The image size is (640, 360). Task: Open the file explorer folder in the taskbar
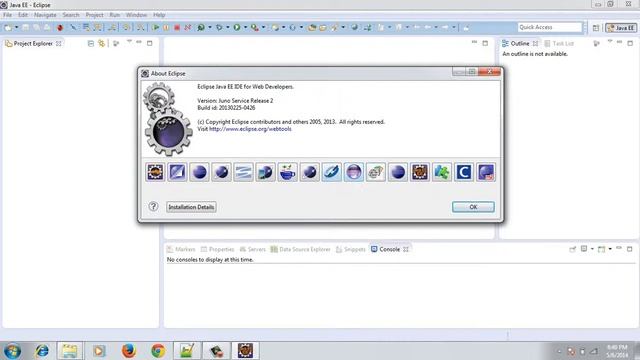coord(69,351)
